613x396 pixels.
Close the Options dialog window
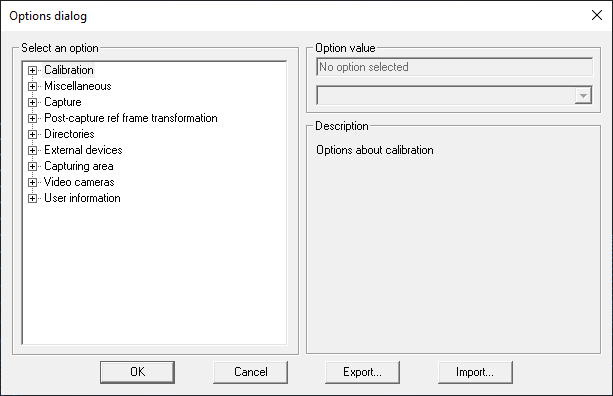pos(597,15)
